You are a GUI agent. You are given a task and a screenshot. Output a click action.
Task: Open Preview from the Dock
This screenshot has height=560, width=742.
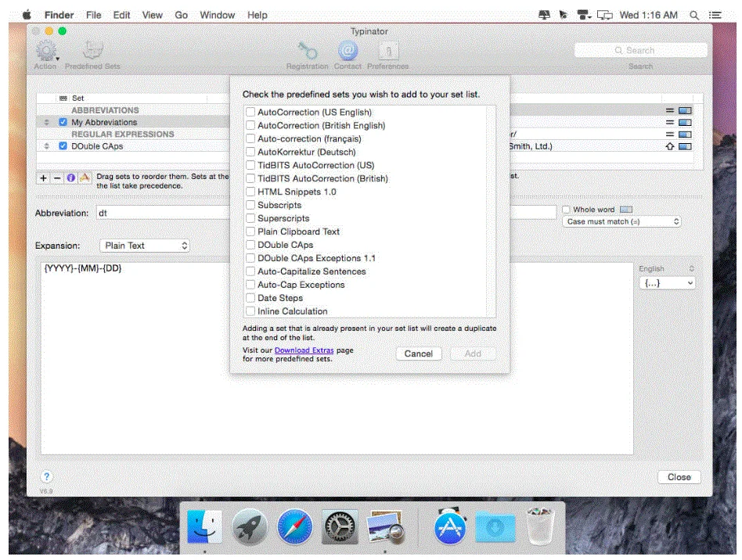click(x=385, y=526)
